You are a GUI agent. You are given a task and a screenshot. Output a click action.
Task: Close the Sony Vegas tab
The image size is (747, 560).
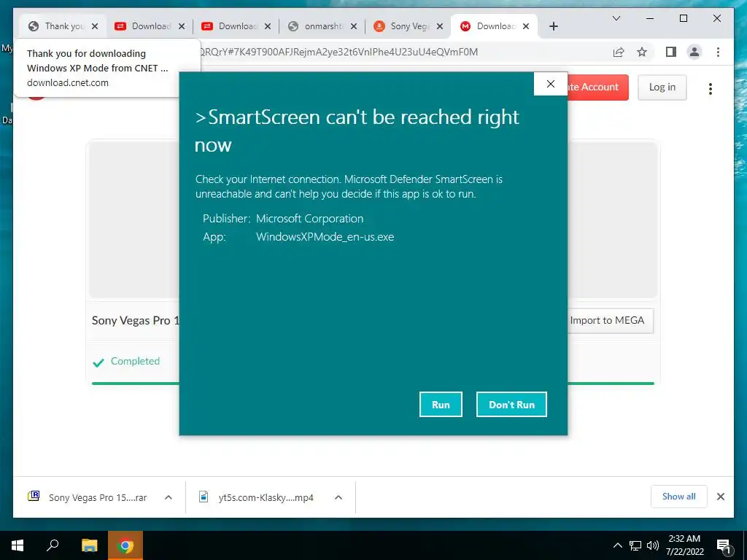440,26
